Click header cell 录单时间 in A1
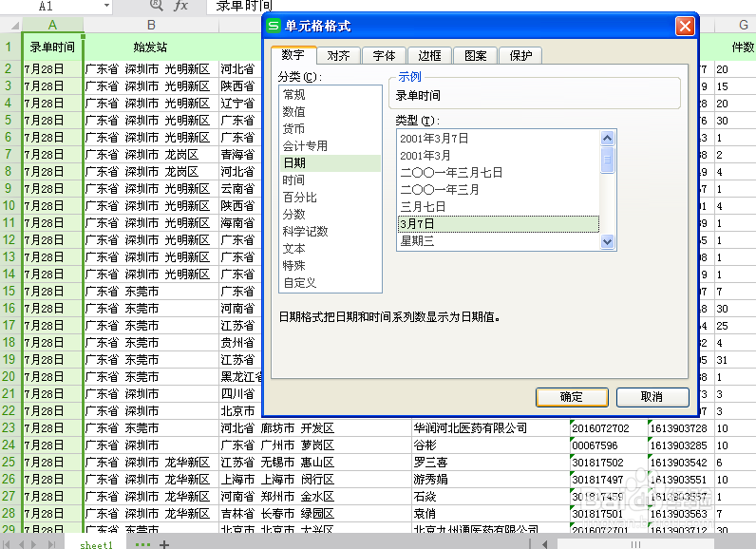This screenshot has width=756, height=549. pyautogui.click(x=52, y=47)
